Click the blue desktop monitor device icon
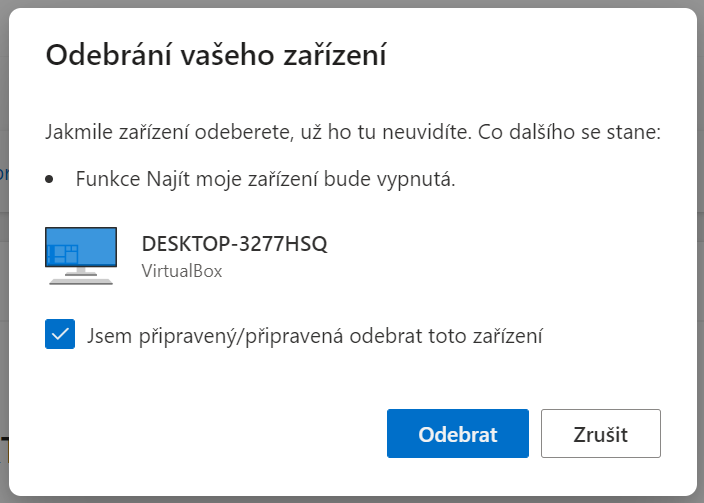704x503 pixels. pos(81,256)
